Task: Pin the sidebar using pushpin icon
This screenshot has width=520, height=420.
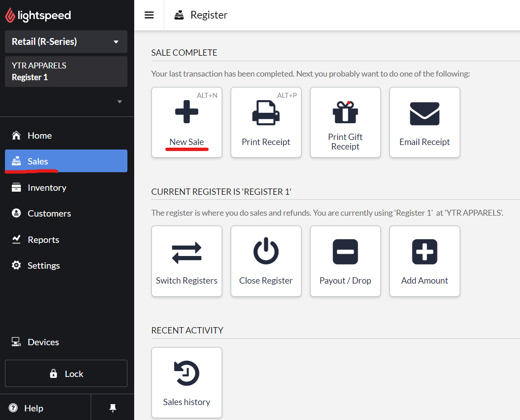Action: click(113, 408)
